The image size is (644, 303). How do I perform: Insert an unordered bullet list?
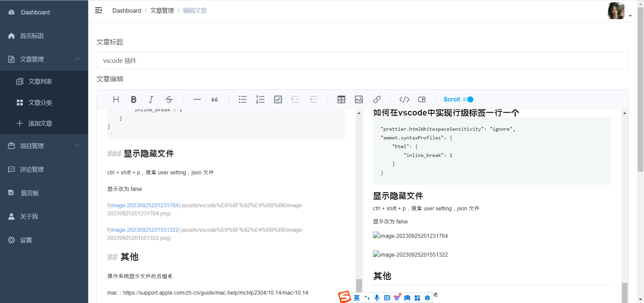tap(243, 99)
